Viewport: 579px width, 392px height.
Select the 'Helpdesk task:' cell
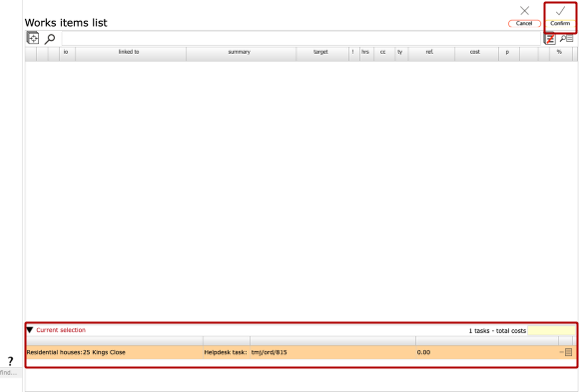(226, 352)
